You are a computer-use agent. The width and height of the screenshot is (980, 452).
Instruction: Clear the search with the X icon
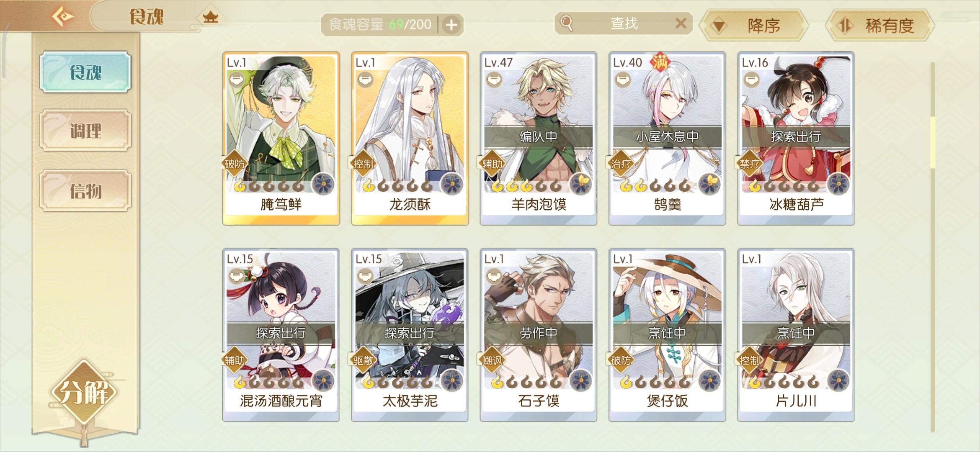tap(681, 23)
